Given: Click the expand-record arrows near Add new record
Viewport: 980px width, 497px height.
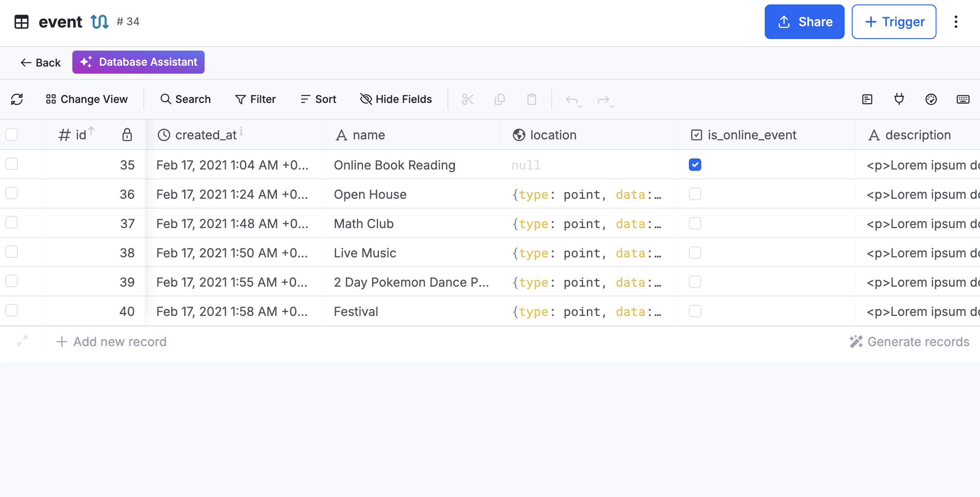Looking at the screenshot, I should tap(22, 341).
